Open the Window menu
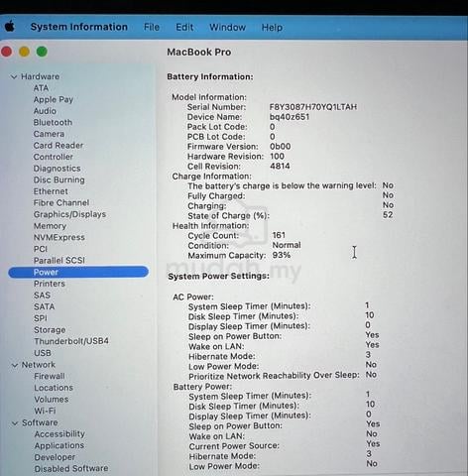Screen dimensions: 468x476 [x=227, y=27]
